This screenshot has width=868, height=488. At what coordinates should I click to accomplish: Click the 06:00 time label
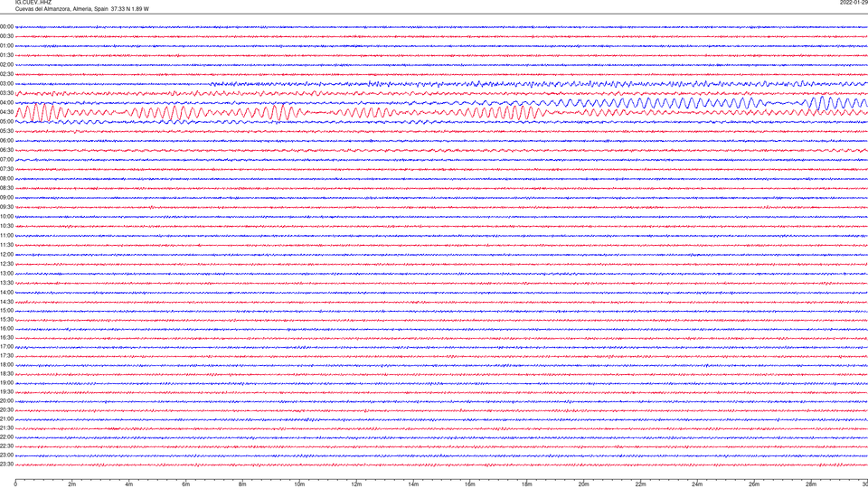pos(6,141)
